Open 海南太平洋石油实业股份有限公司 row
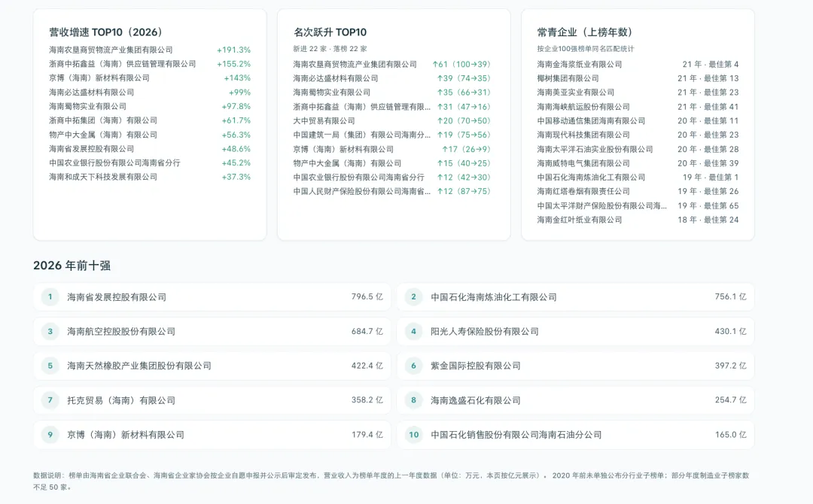The height and width of the screenshot is (504, 813). (638, 149)
